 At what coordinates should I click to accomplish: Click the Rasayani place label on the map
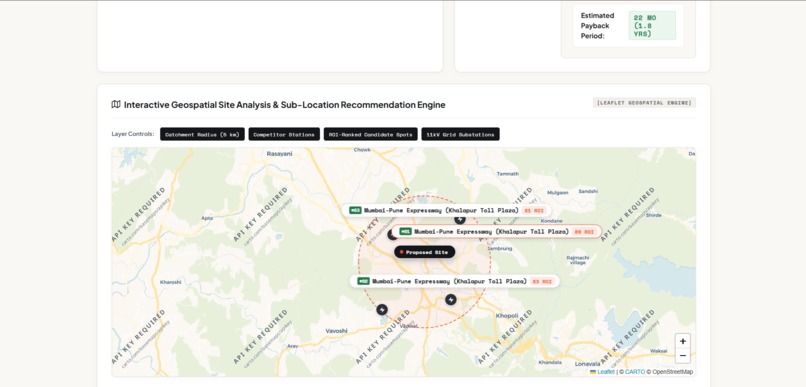280,153
